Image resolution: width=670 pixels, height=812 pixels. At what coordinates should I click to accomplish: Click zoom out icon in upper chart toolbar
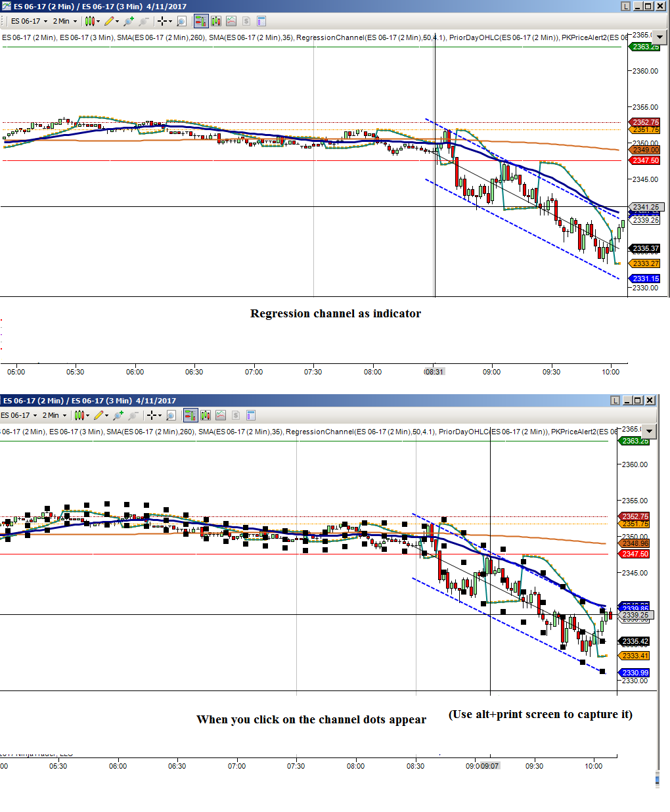coord(144,21)
